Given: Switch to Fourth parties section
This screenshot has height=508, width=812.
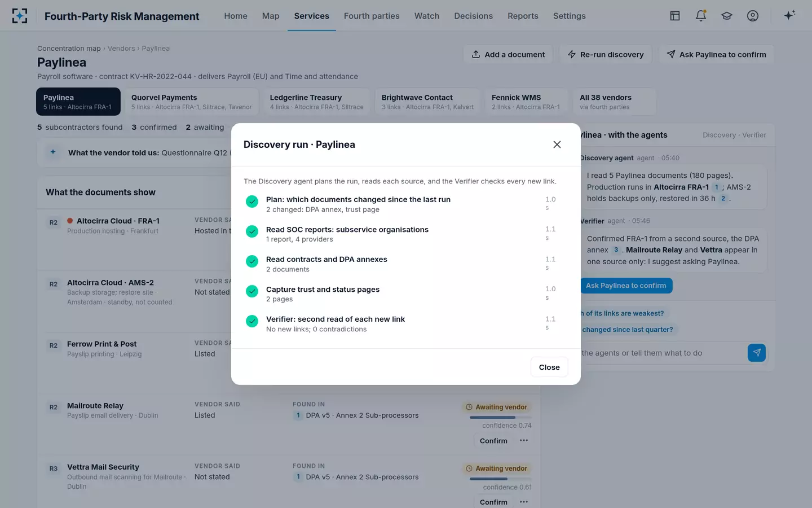Looking at the screenshot, I should [x=372, y=16].
